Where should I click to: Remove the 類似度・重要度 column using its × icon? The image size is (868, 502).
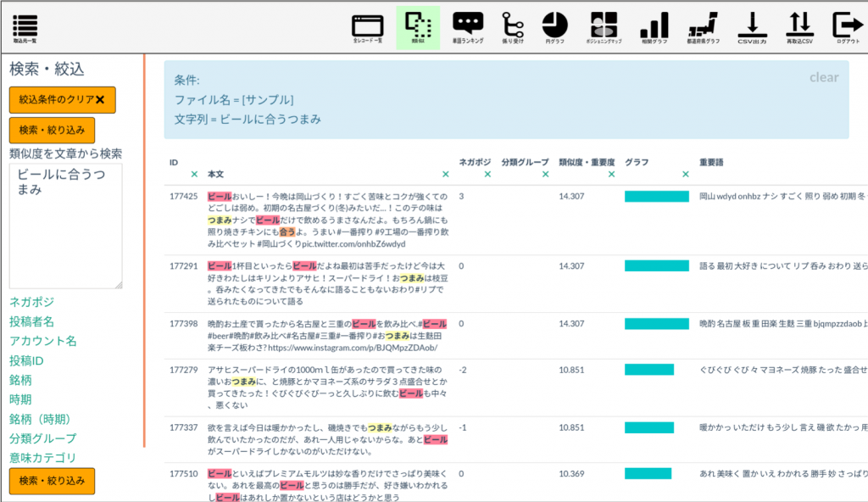coord(612,174)
